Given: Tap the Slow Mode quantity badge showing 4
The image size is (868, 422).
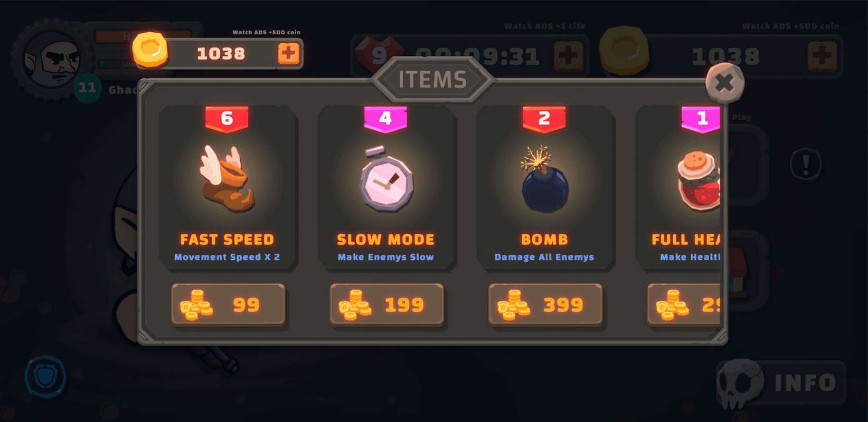Looking at the screenshot, I should click(385, 119).
